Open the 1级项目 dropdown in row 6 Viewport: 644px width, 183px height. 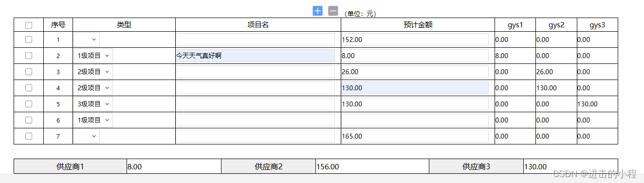pos(93,120)
